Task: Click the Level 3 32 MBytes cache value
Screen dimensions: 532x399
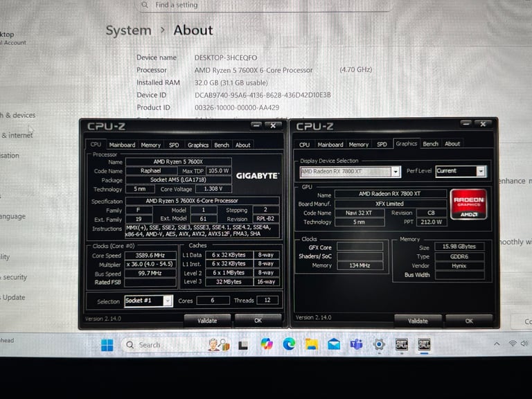Action: click(x=229, y=282)
